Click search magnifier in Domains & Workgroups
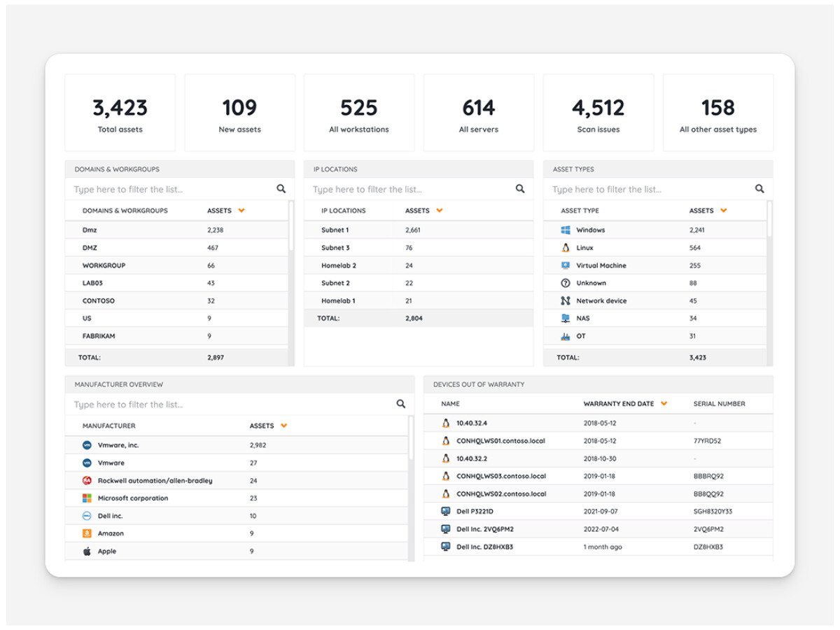The height and width of the screenshot is (630, 840). click(x=281, y=189)
